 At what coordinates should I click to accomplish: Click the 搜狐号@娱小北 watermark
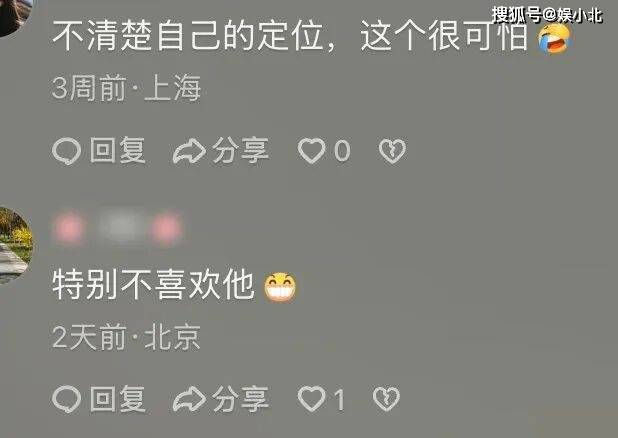547,15
